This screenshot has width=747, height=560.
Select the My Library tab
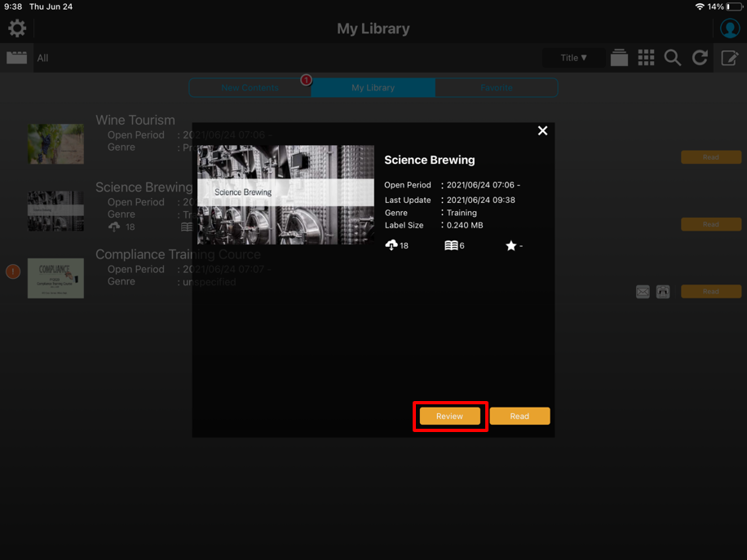pos(373,88)
